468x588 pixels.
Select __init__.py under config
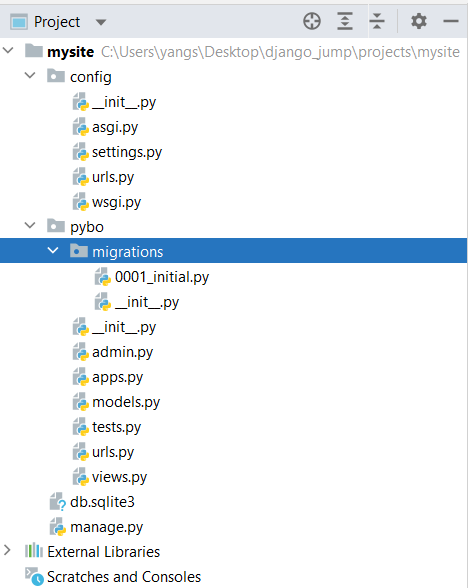pos(124,102)
